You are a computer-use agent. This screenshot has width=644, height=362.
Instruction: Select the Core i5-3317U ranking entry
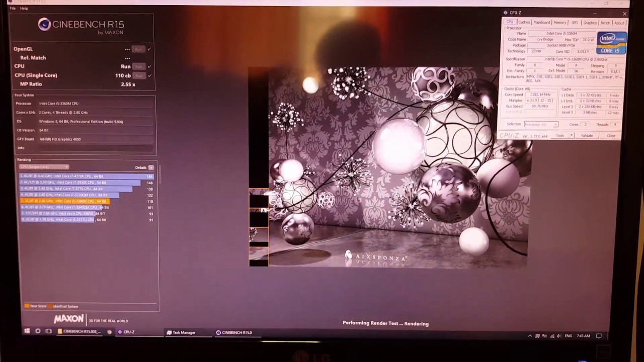(x=86, y=220)
